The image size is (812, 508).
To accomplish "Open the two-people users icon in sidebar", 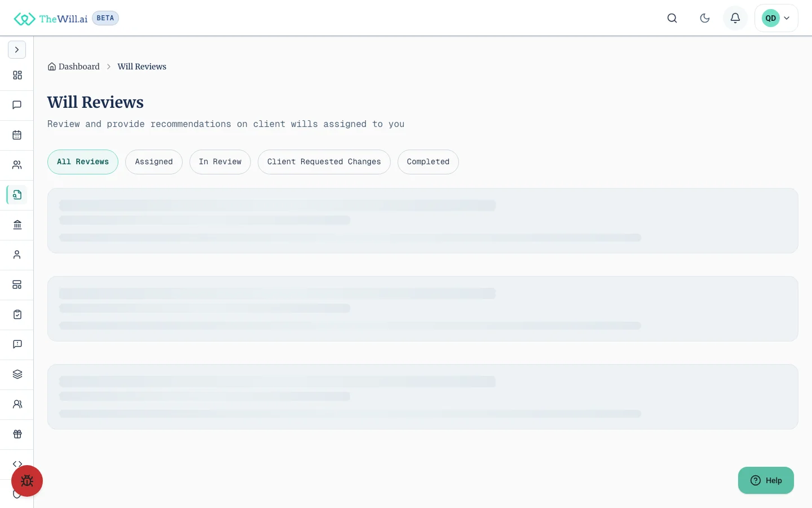I will coord(17,165).
